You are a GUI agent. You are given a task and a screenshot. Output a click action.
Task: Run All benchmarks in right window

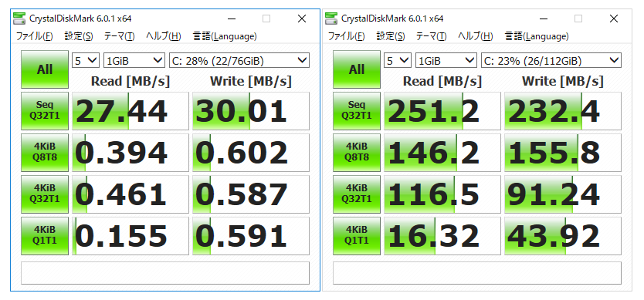(x=357, y=69)
